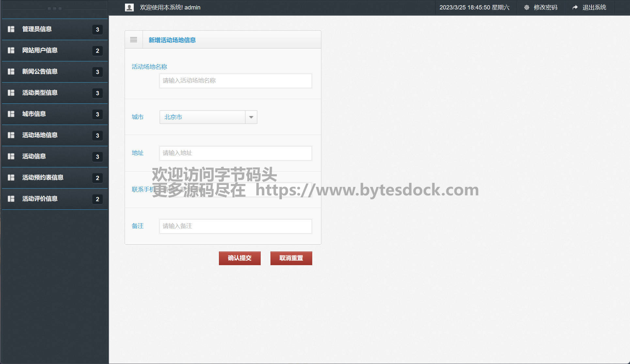Click the count badge on 网站用户信息

(97, 51)
